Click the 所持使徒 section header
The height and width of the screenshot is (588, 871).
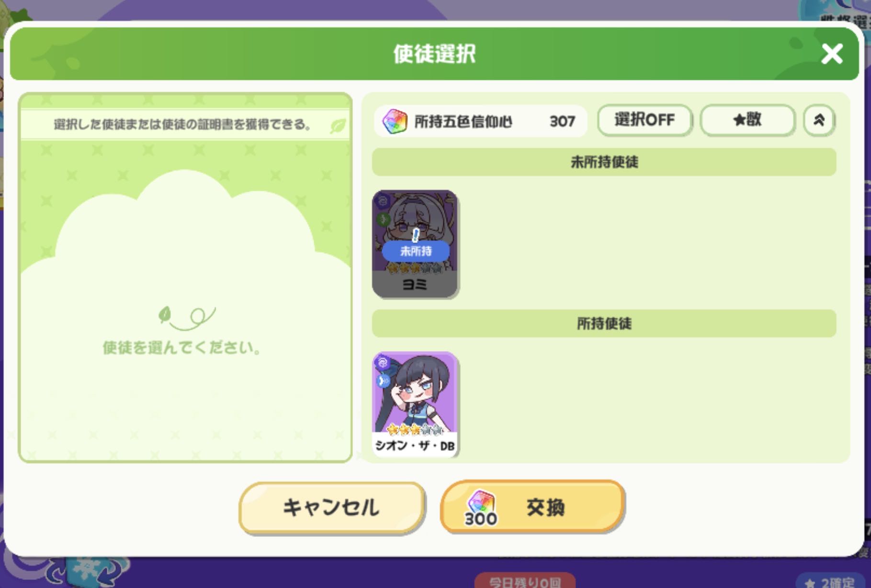point(604,323)
